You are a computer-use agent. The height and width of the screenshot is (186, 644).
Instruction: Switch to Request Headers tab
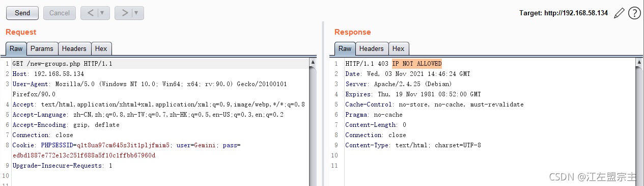click(x=74, y=48)
